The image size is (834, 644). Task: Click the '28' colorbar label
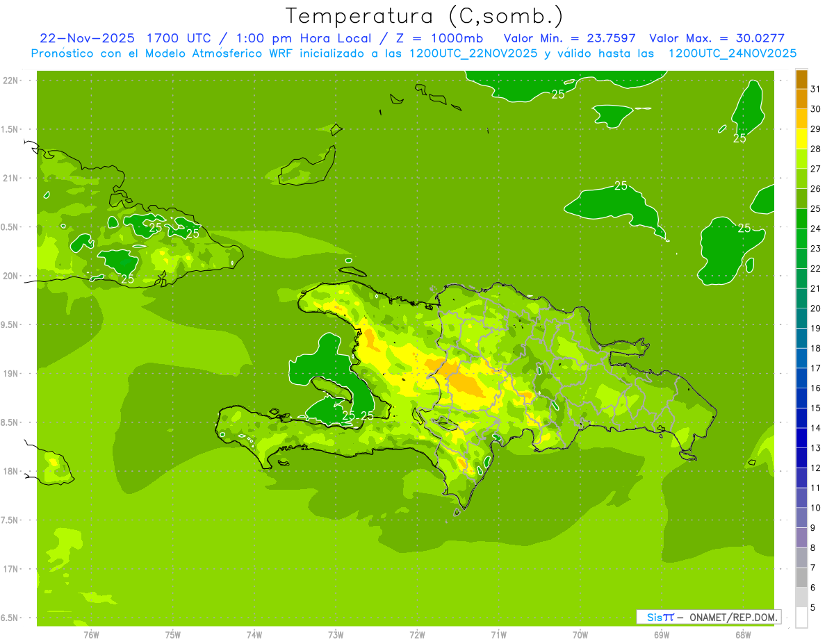[816, 149]
